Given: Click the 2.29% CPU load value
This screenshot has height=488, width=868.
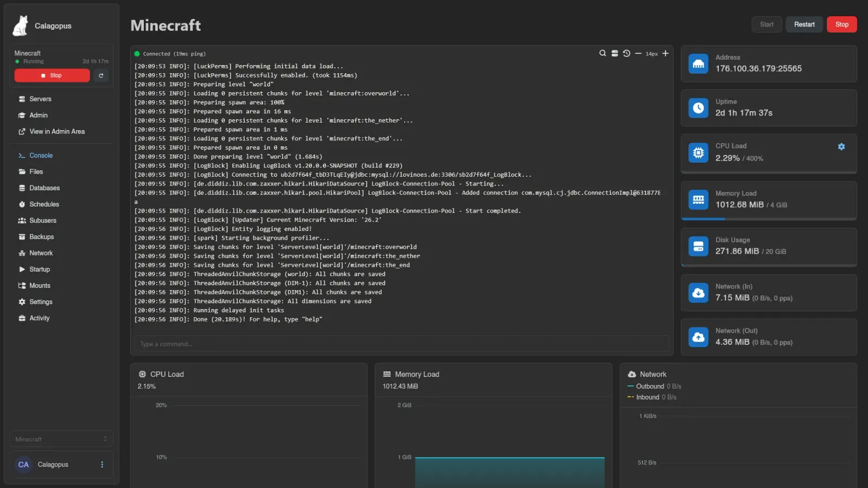Looking at the screenshot, I should tap(727, 158).
